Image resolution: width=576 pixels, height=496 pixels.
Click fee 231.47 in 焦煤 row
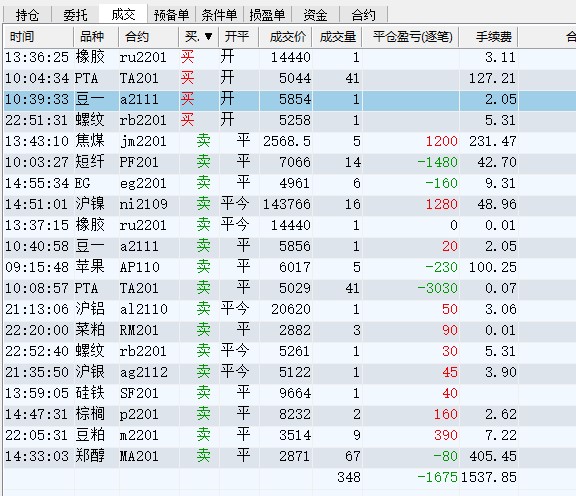pyautogui.click(x=493, y=141)
